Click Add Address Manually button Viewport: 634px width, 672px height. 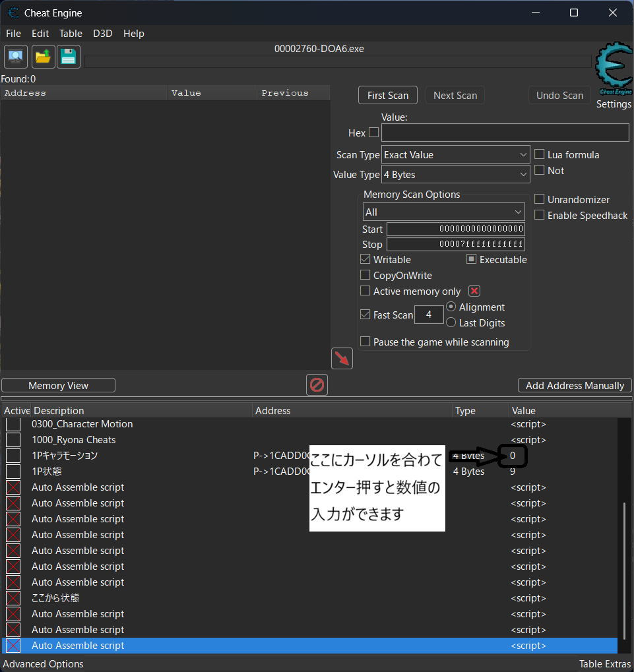574,385
